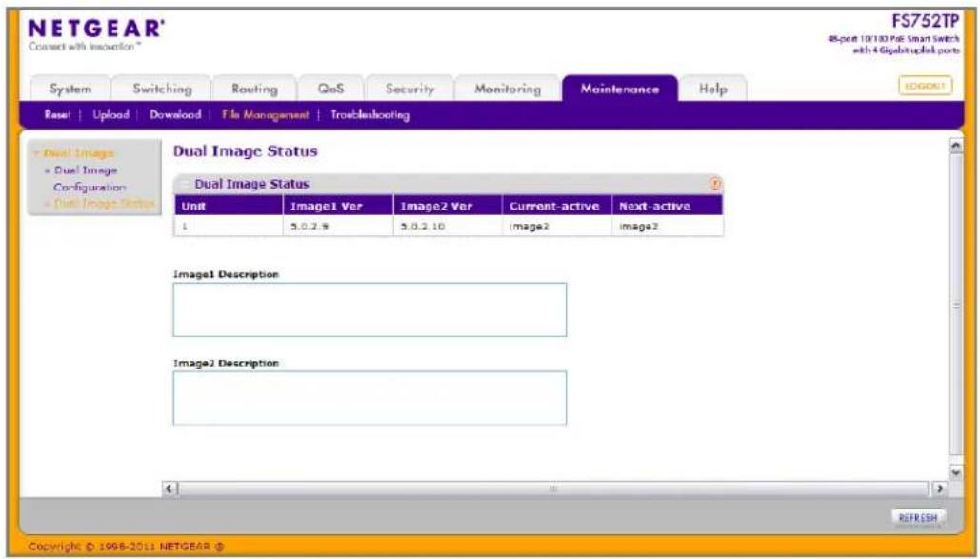Image resolution: width=980 pixels, height=559 pixels.
Task: Click the LOGOUT button
Action: click(x=925, y=86)
